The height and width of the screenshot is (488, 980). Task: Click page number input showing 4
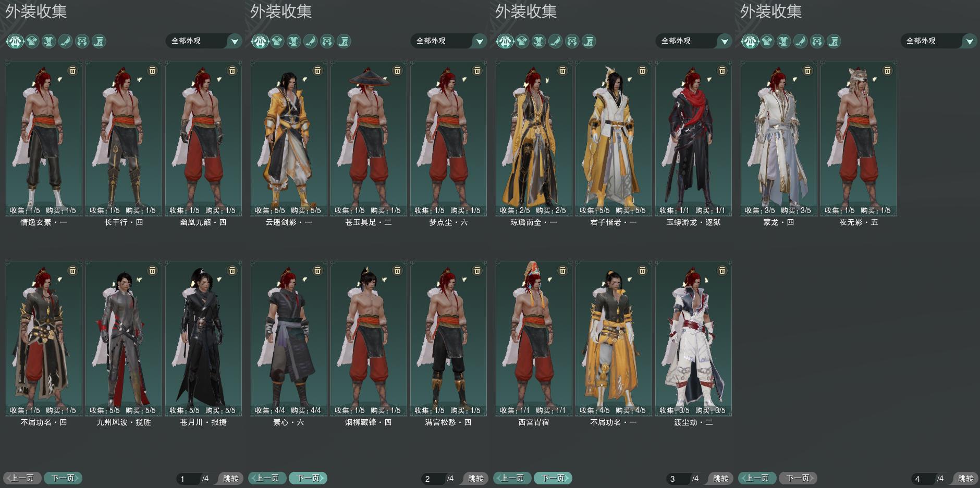[x=923, y=479]
